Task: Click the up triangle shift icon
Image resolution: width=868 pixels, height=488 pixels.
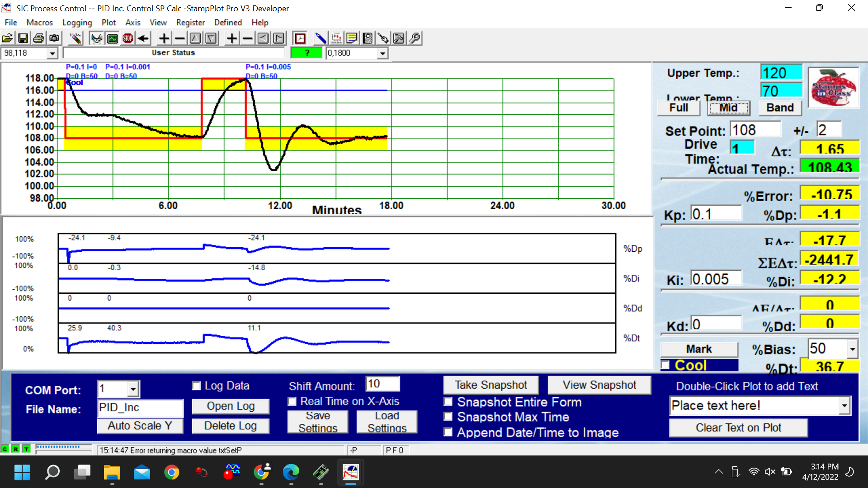Action: point(195,38)
